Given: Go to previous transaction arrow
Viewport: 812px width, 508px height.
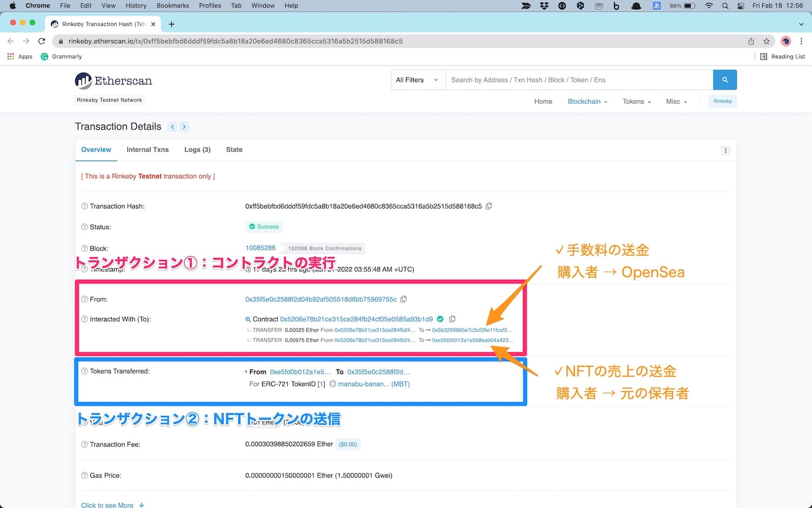Looking at the screenshot, I should (x=173, y=127).
